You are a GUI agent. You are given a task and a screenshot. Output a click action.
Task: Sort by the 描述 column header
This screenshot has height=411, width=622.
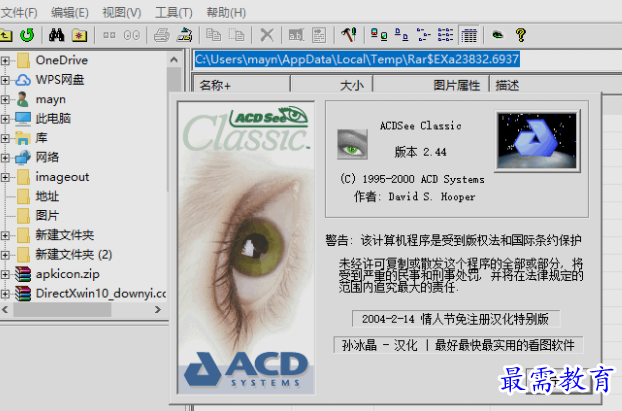pos(555,85)
